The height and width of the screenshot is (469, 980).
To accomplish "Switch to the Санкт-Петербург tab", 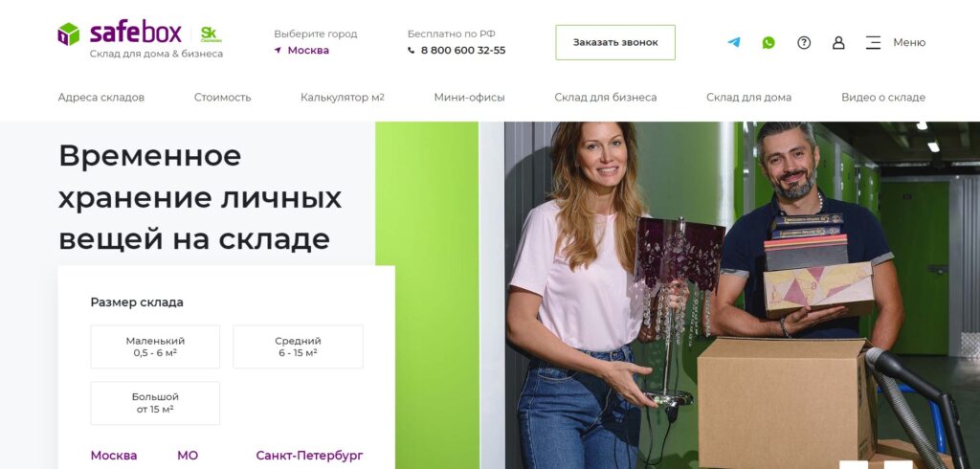I will pos(309,456).
